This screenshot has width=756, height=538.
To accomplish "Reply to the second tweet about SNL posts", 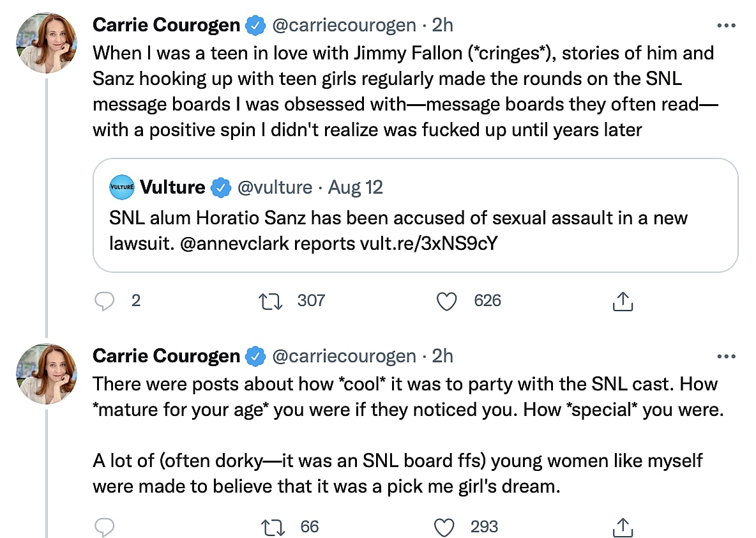I will (104, 527).
